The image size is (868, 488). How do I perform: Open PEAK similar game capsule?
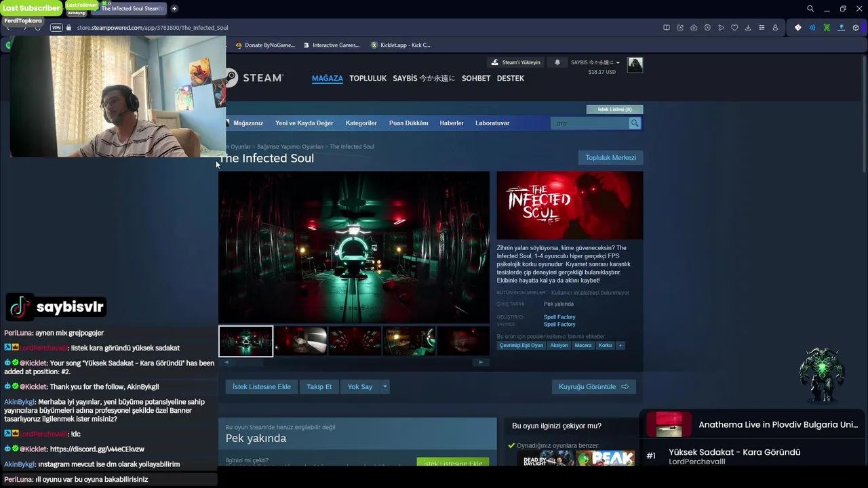pos(608,459)
